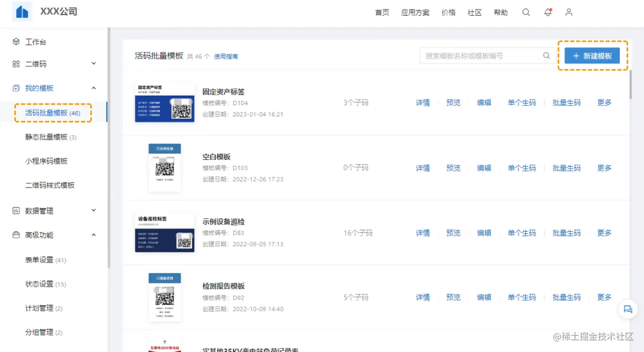Open 表单设置 (41) in sidebar
The image size is (644, 352).
coord(46,260)
